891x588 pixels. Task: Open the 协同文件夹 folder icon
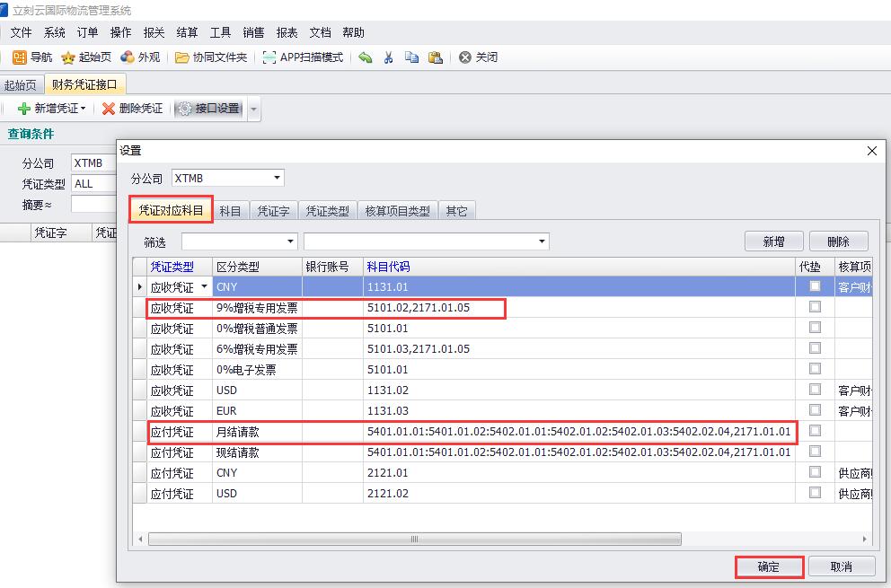point(182,57)
